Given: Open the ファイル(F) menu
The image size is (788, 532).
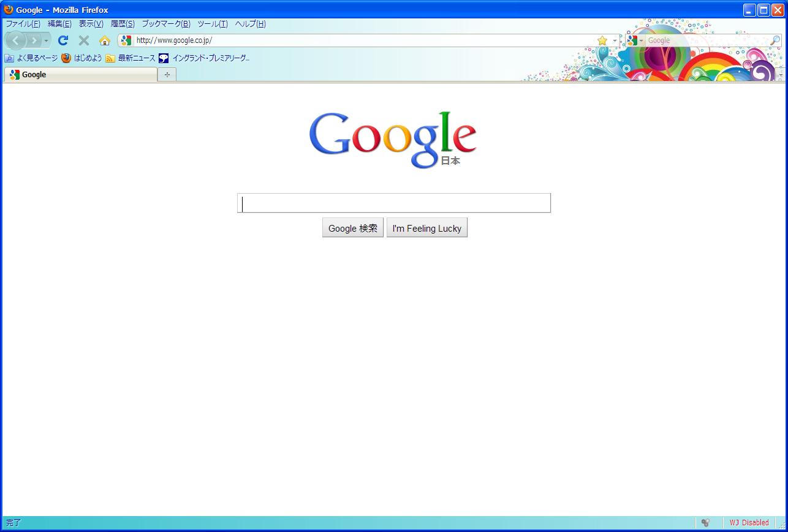Looking at the screenshot, I should tap(23, 24).
